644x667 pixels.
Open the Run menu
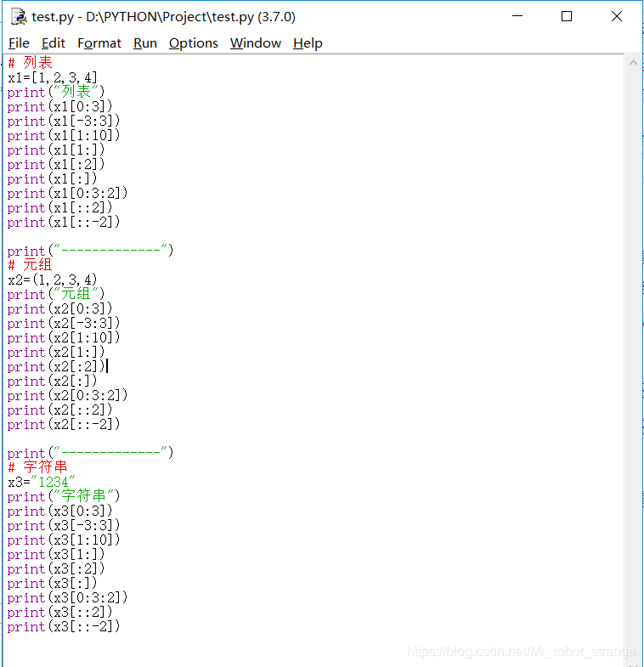pyautogui.click(x=145, y=43)
